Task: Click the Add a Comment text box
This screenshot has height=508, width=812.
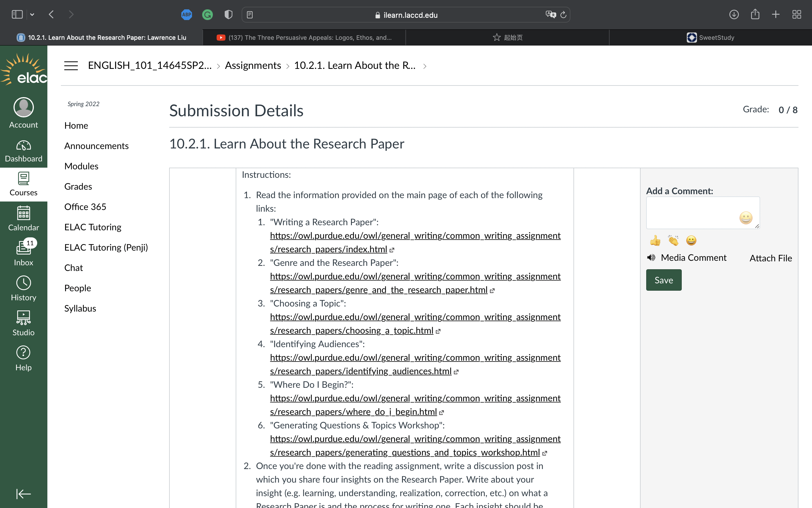Action: [x=703, y=213]
